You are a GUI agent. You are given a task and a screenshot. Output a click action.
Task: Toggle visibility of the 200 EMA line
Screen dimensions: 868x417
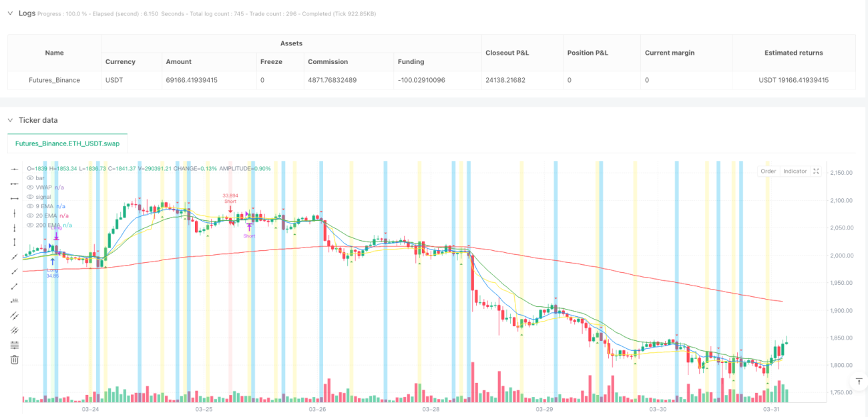coord(29,225)
